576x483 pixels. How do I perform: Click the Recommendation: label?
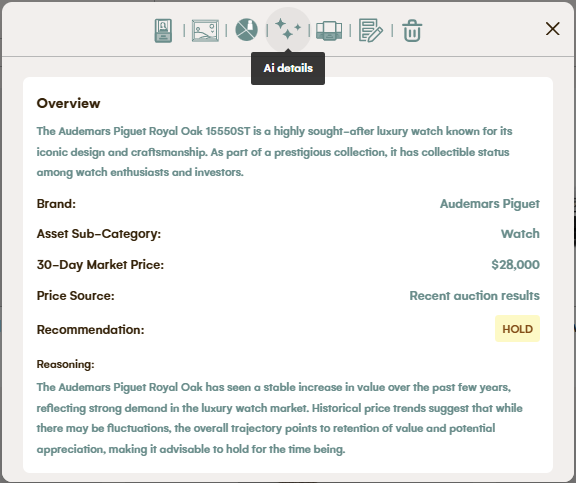(90, 329)
